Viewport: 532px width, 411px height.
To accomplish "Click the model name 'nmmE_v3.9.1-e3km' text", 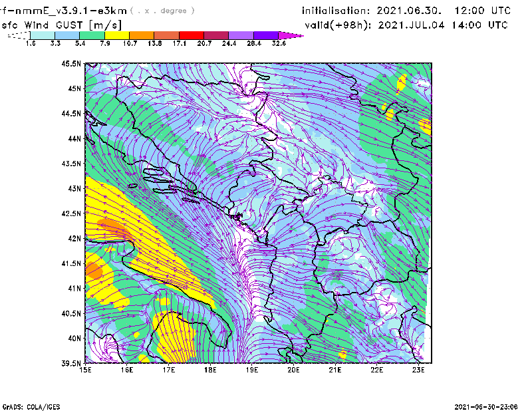I will pos(70,11).
